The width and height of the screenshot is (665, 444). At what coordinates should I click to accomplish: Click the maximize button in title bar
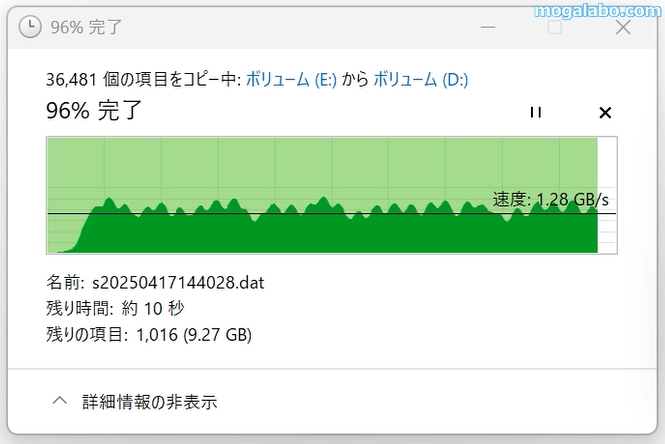pos(554,28)
